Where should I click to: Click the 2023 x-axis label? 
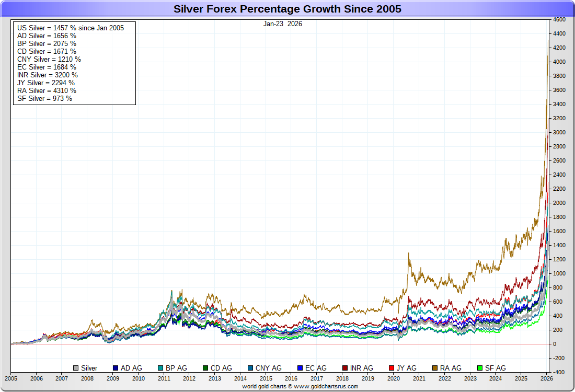tap(470, 378)
